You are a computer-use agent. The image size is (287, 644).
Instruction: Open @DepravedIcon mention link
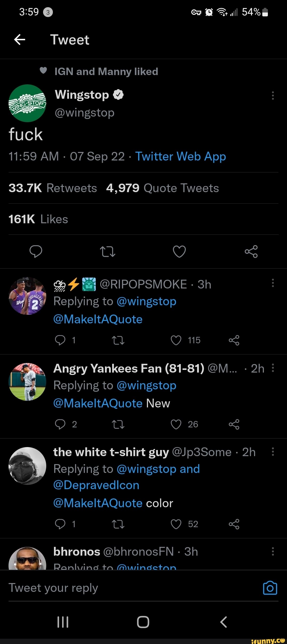[x=96, y=485]
